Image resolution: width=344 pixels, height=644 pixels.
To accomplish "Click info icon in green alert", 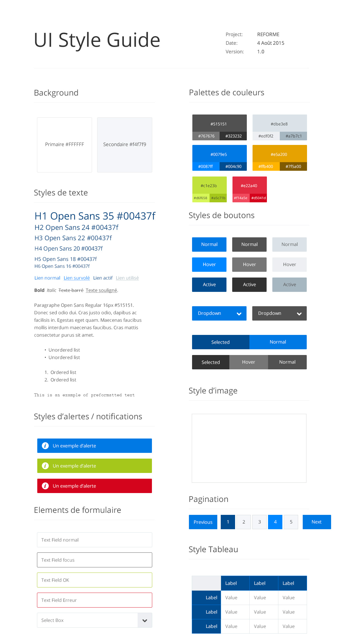I will (45, 466).
